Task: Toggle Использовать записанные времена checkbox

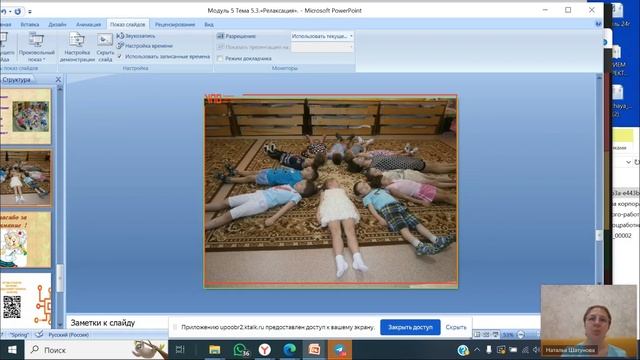Action: point(120,56)
